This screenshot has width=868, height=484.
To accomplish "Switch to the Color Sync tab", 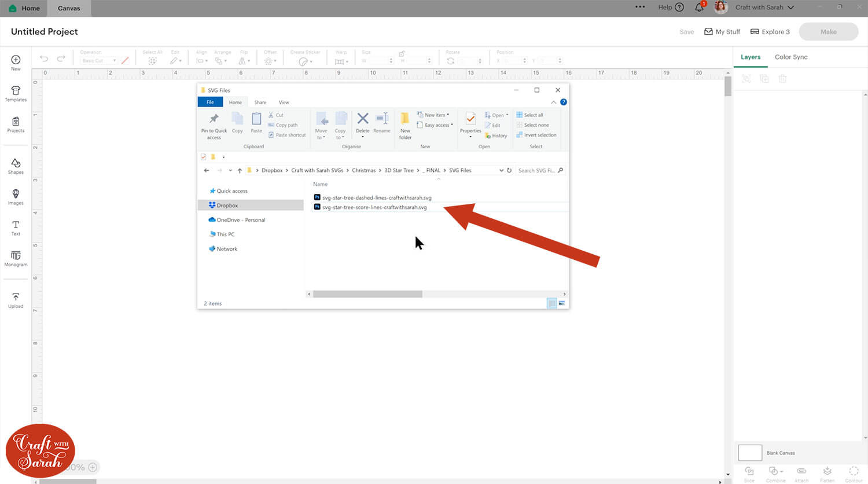I will click(x=790, y=57).
